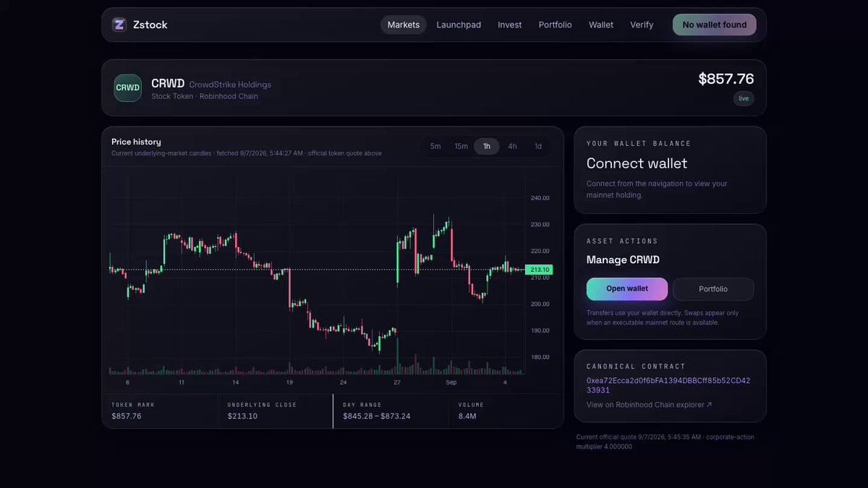The height and width of the screenshot is (488, 868).
Task: Open View on Robinhood Chain explorer link
Action: (x=649, y=405)
